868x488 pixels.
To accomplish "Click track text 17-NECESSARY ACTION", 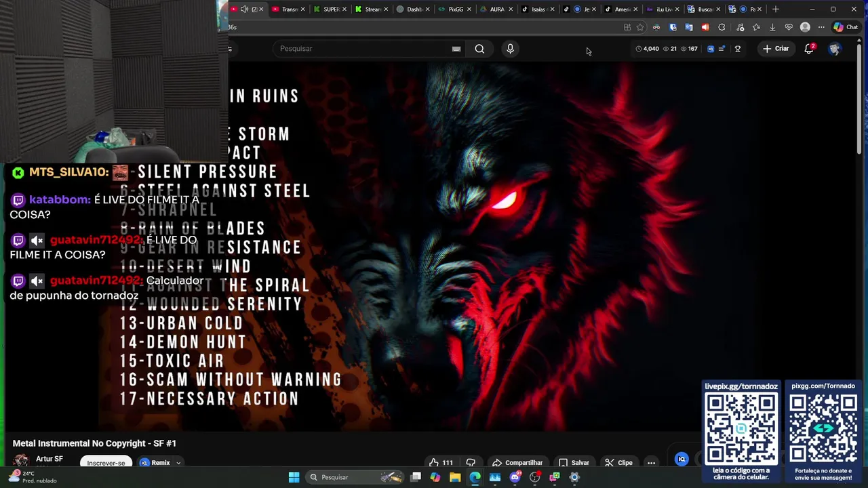I will pyautogui.click(x=210, y=399).
